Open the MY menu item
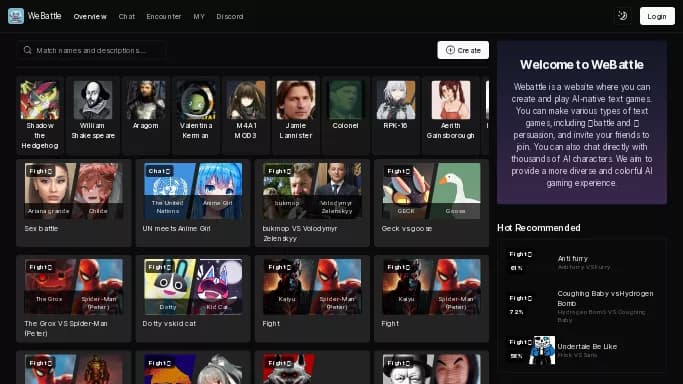Screen dimensions: 683x384 click(199, 17)
